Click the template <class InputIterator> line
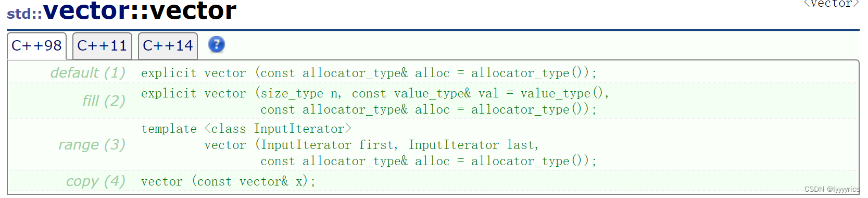868x198 pixels. 246,129
